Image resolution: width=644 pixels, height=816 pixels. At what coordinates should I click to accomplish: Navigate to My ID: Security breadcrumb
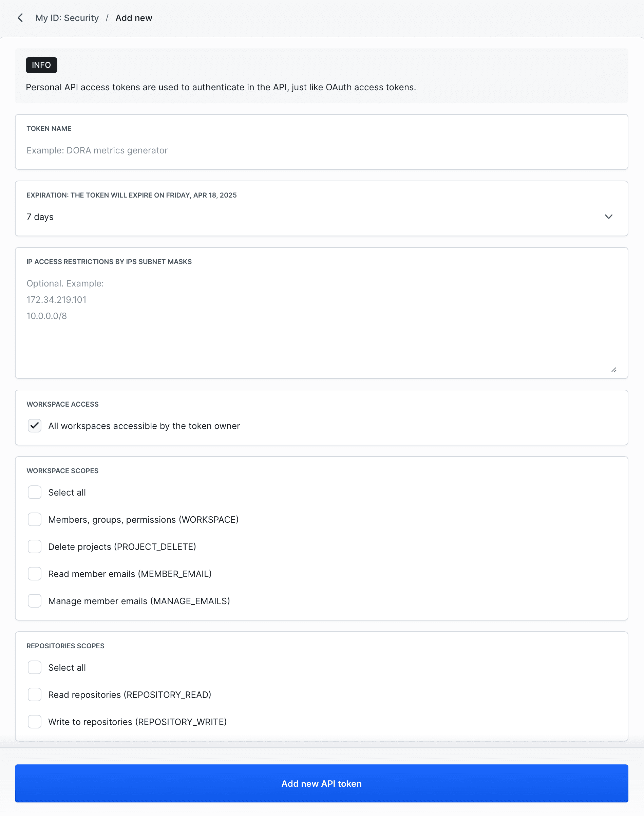pos(67,18)
